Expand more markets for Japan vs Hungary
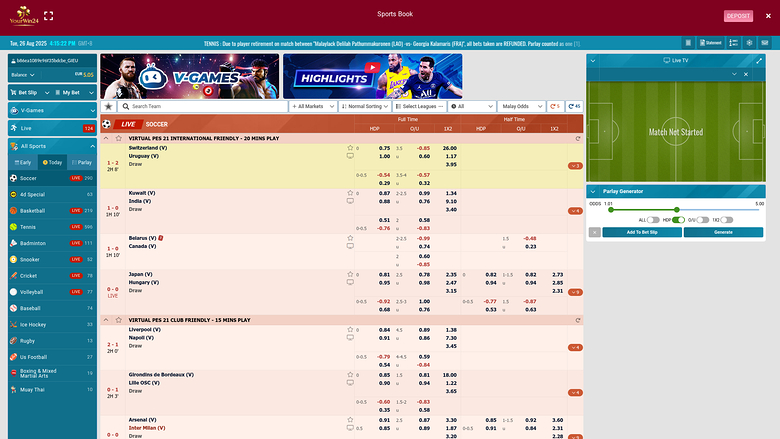This screenshot has height=439, width=780. coord(575,292)
